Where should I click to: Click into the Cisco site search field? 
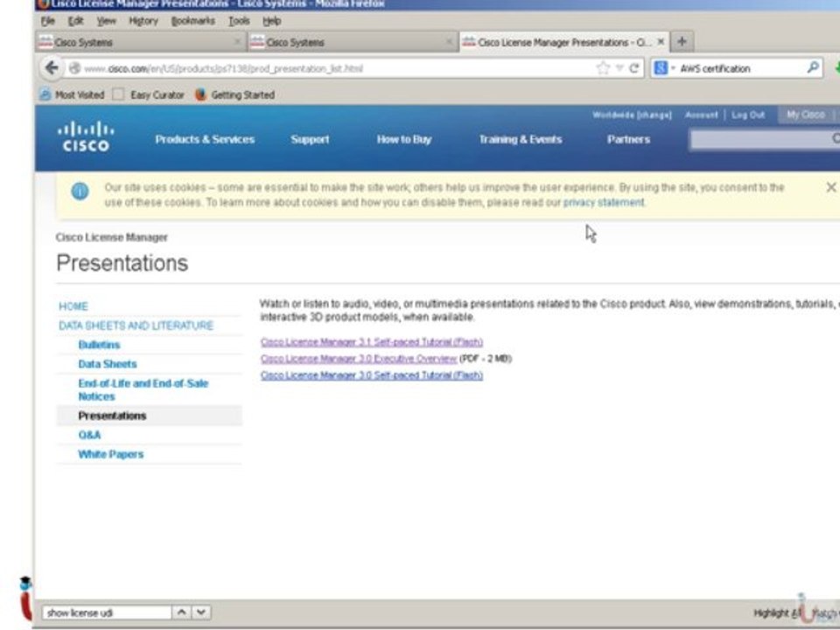coord(765,139)
